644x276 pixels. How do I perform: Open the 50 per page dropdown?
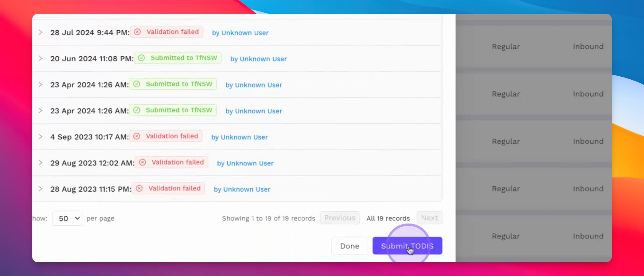tap(67, 218)
